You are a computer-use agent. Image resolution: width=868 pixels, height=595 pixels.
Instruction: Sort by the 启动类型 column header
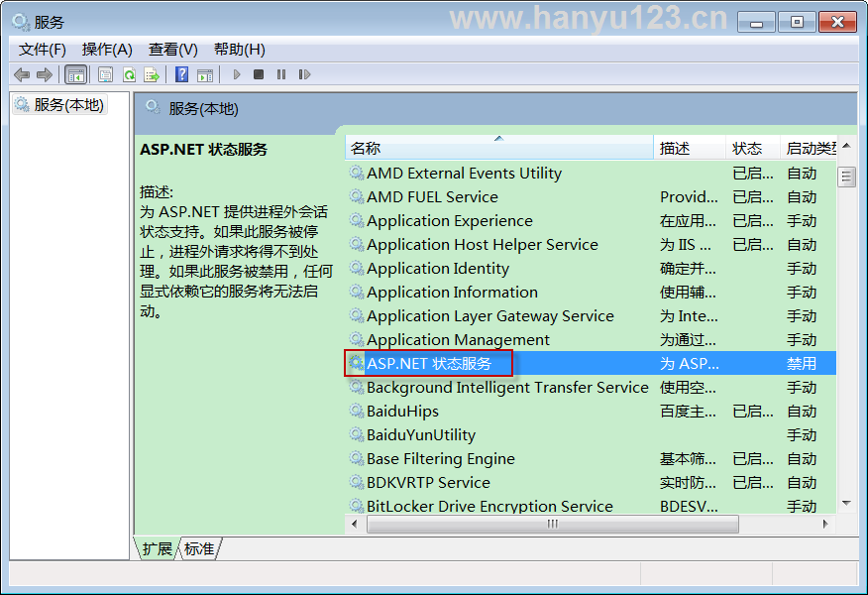(809, 148)
